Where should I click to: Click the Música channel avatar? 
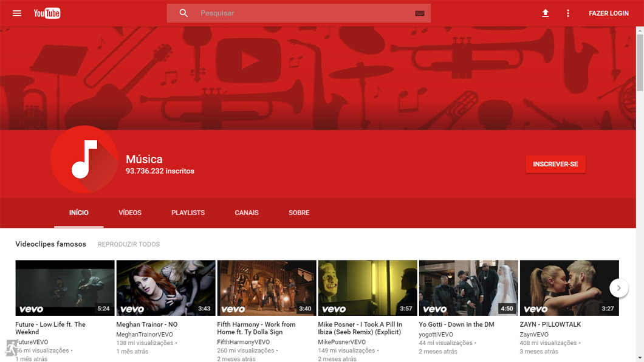click(x=84, y=159)
